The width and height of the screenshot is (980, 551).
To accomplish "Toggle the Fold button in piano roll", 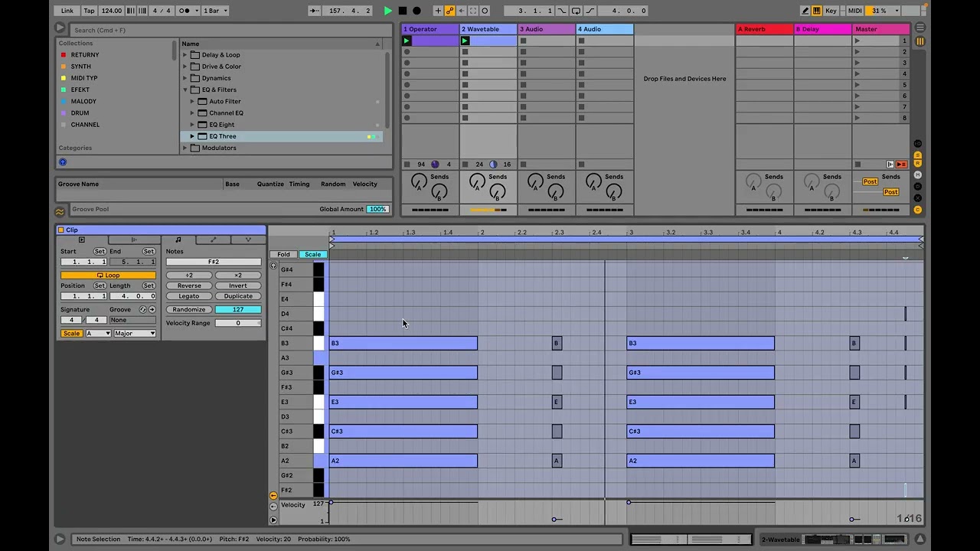I will point(283,254).
